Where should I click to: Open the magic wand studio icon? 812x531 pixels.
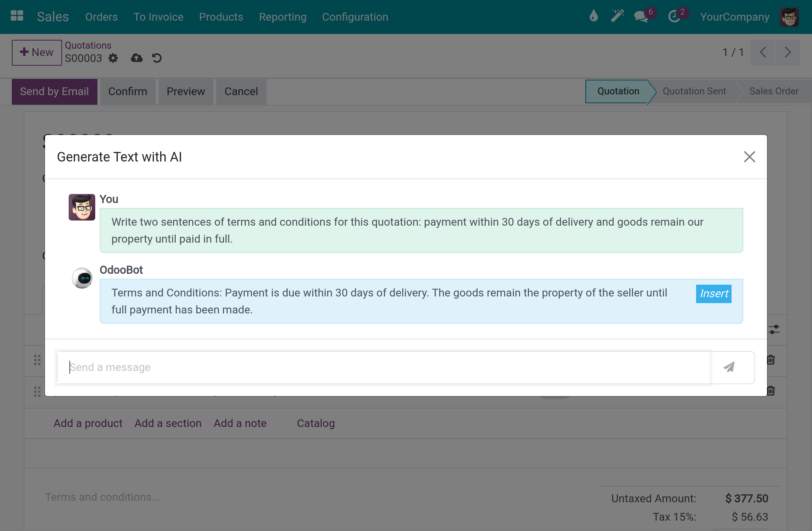coord(617,16)
